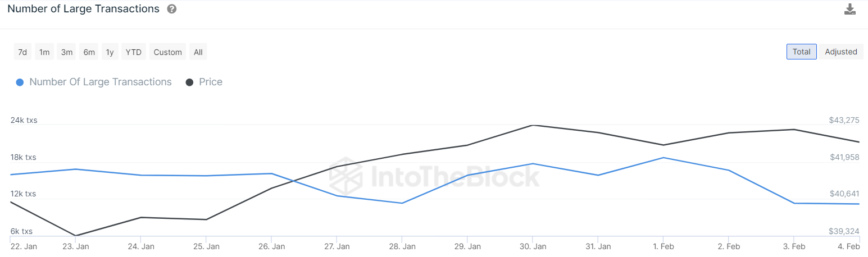Click the 1. Feb axis label
Image resolution: width=868 pixels, height=257 pixels.
coord(664,246)
